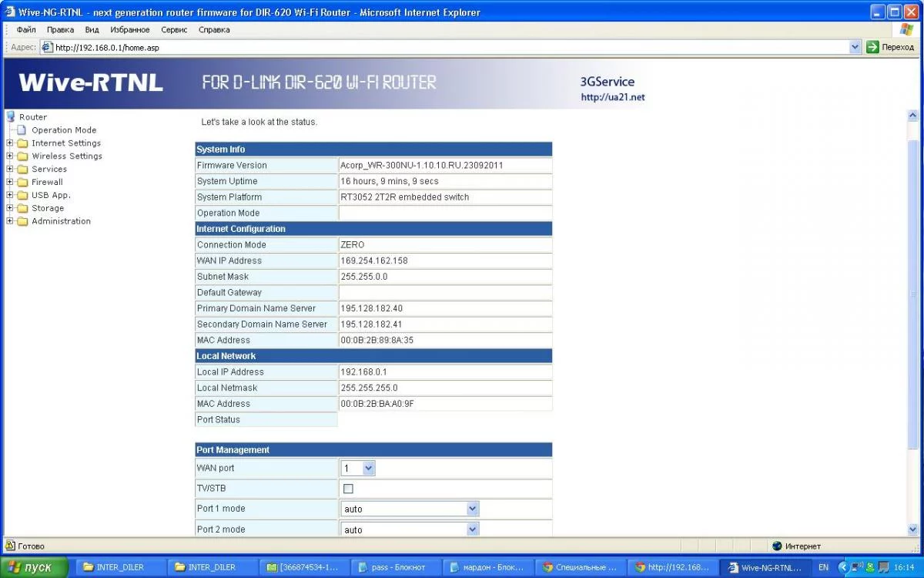Click the Administration folder icon
Image resolution: width=924 pixels, height=578 pixels.
22,222
